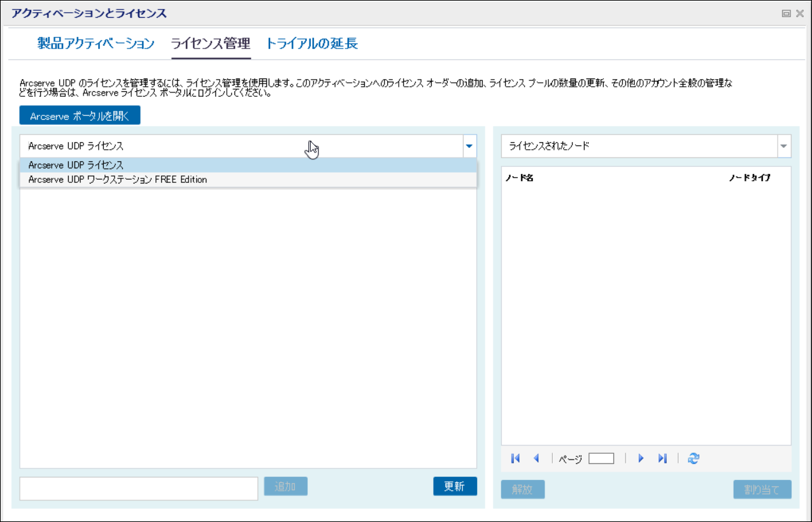
Task: Open the ライセンスされたノード dropdown arrow
Action: (x=783, y=146)
